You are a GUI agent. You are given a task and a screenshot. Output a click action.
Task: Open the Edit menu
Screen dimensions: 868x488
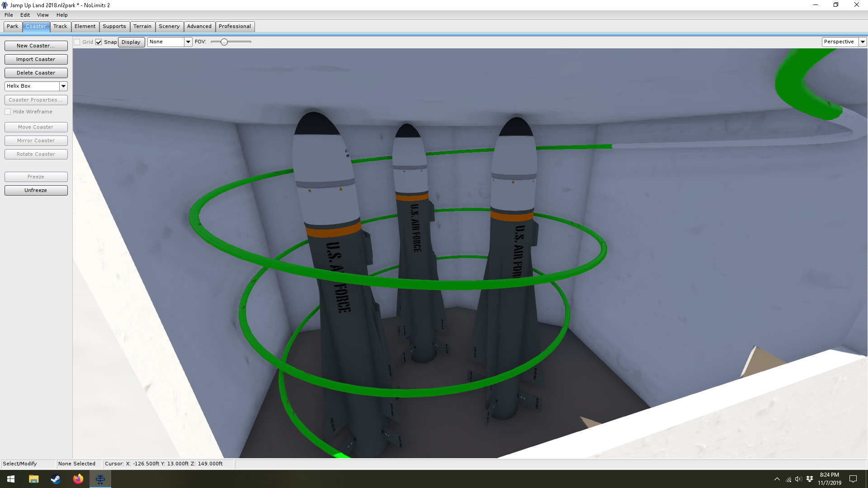tap(25, 15)
